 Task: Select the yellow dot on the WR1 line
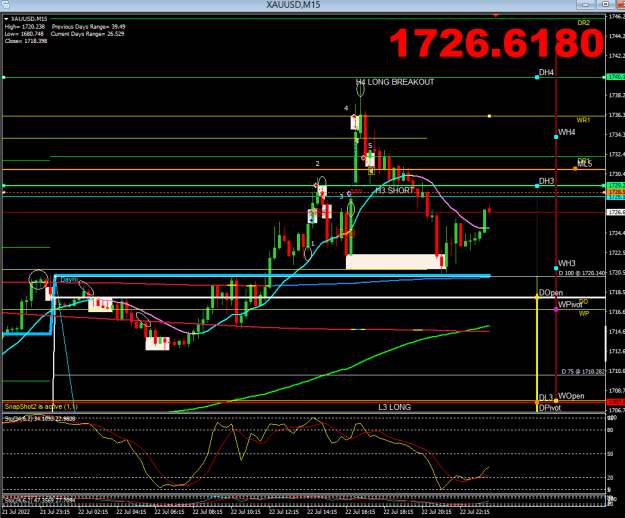[489, 116]
